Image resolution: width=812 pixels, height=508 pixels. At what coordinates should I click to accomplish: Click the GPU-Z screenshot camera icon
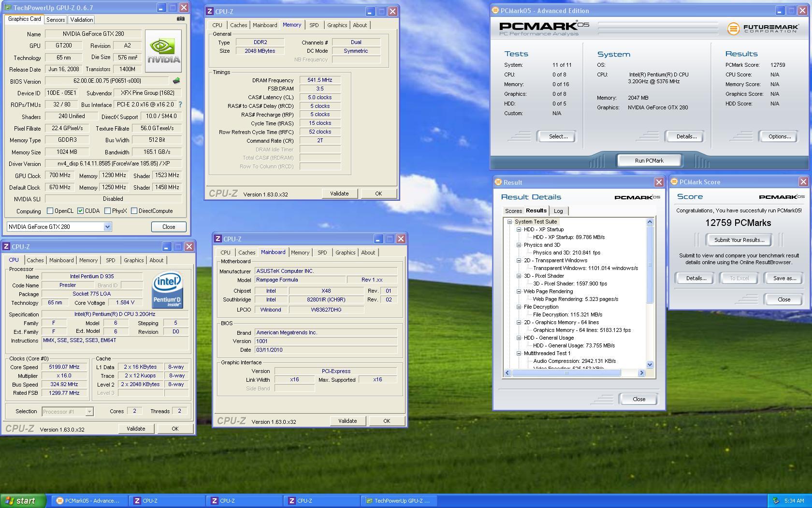(180, 19)
